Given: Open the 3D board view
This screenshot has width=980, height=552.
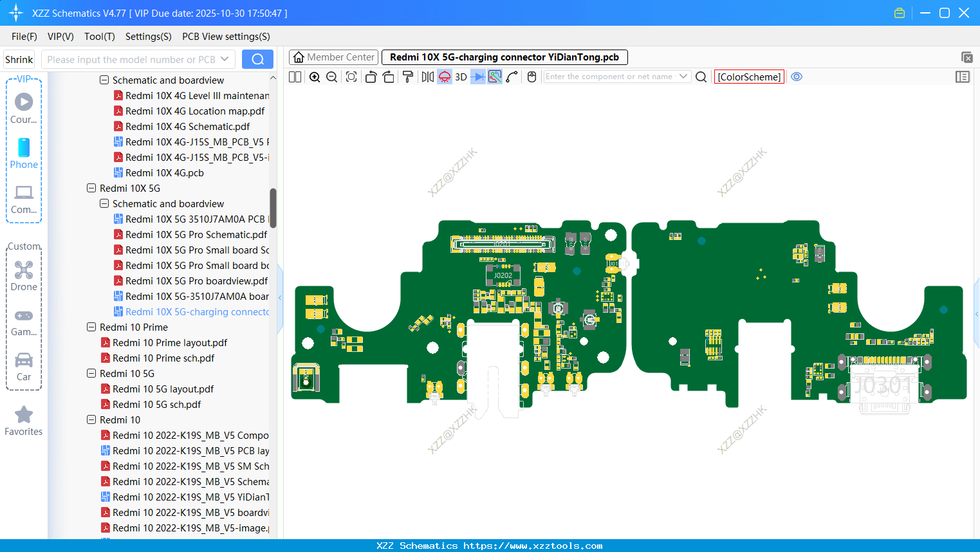Looking at the screenshot, I should (x=460, y=77).
